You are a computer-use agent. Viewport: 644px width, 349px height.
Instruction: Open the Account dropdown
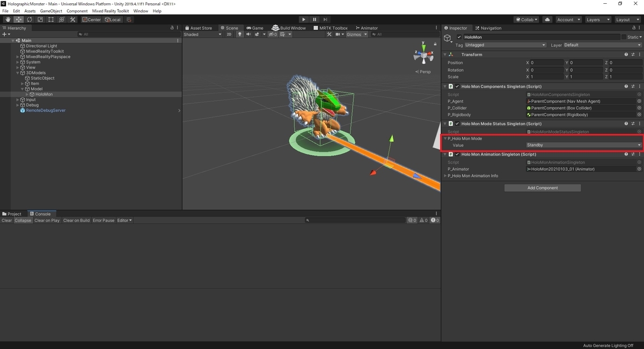tap(568, 19)
